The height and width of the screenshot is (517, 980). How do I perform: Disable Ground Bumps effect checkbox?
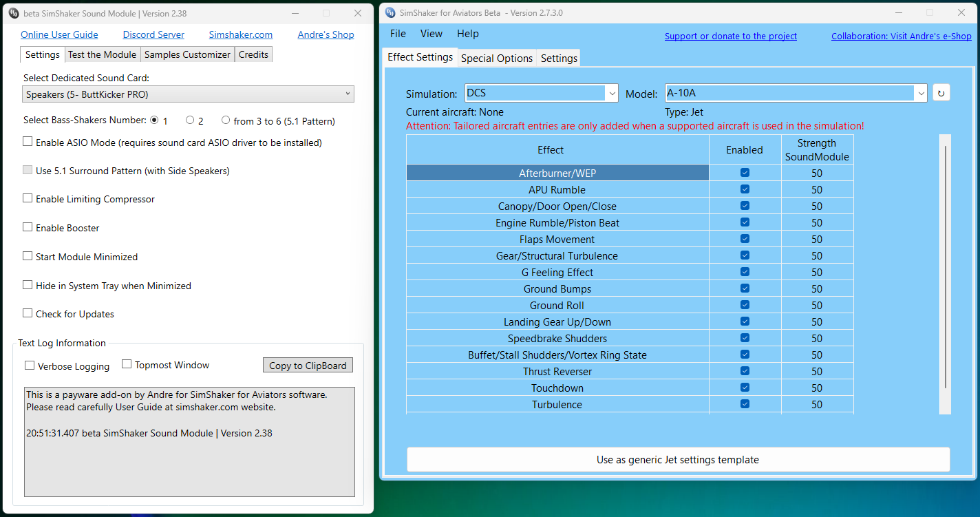(x=745, y=288)
